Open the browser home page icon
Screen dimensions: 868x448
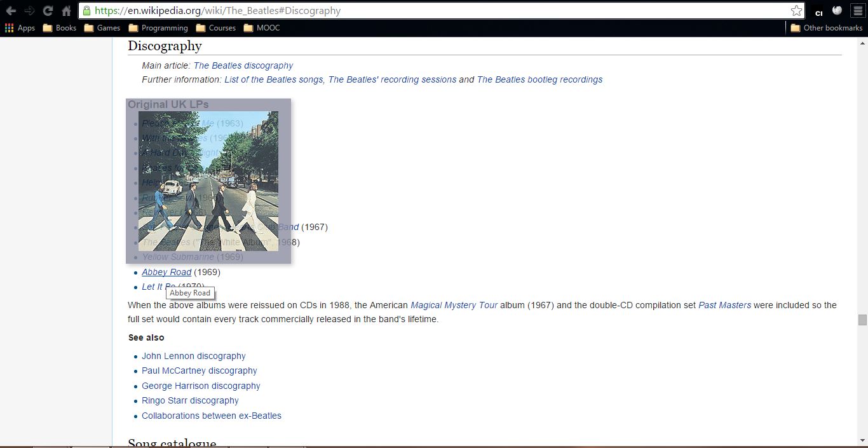(x=66, y=11)
